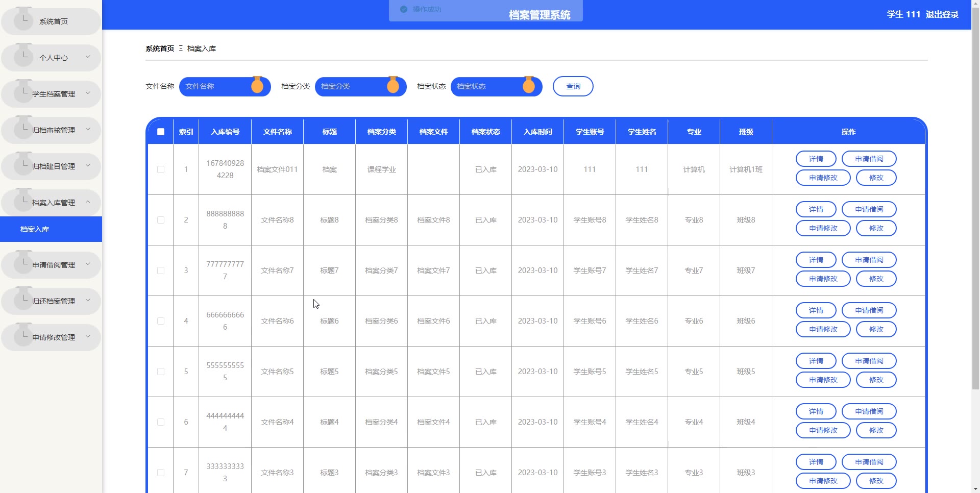Click the 查询 search button
This screenshot has height=493, width=980.
573,86
